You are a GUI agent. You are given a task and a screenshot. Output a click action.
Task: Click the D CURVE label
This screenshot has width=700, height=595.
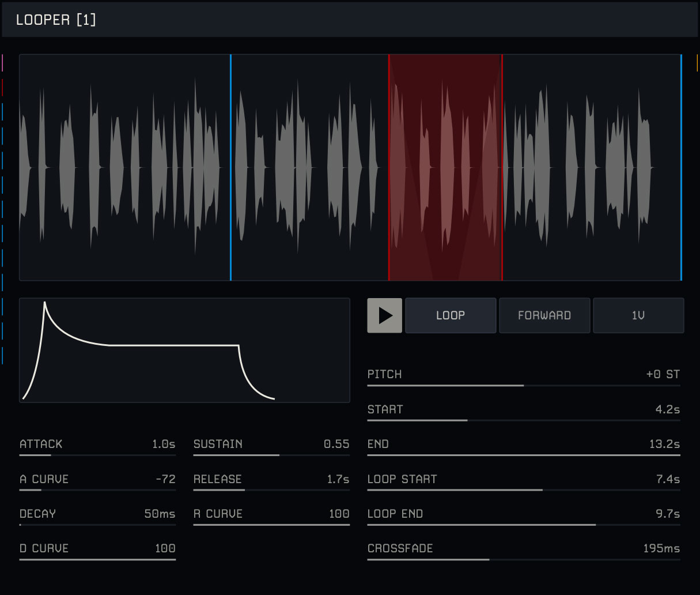pyautogui.click(x=44, y=548)
